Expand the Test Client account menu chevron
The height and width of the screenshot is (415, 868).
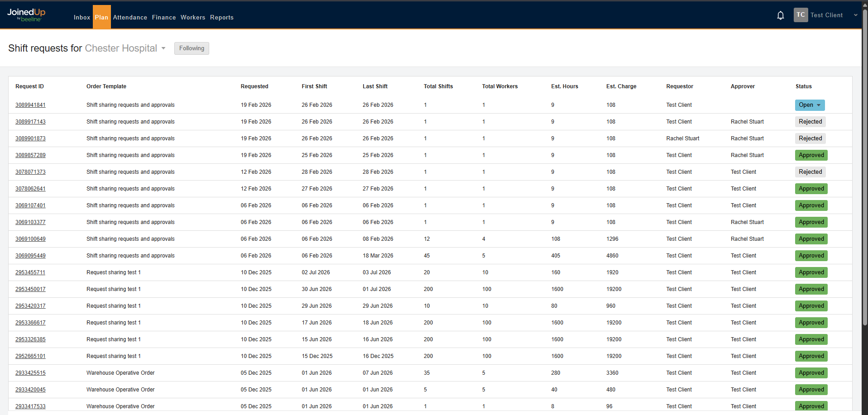tap(855, 15)
